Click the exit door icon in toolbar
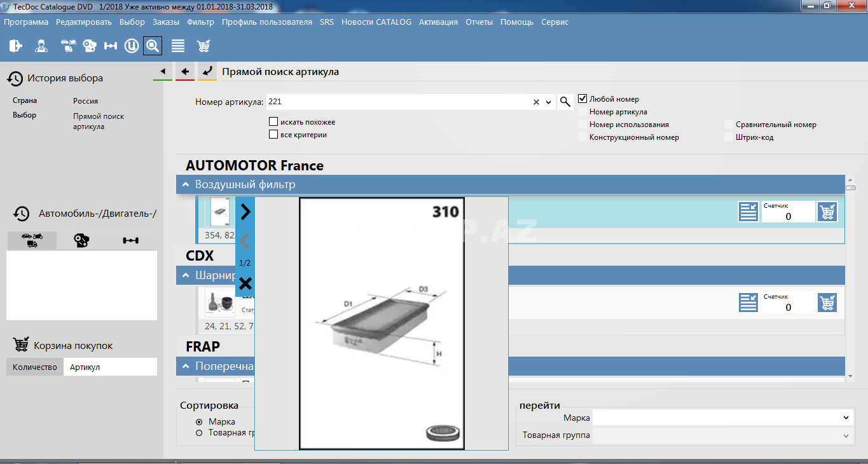Image resolution: width=868 pixels, height=464 pixels. point(16,46)
